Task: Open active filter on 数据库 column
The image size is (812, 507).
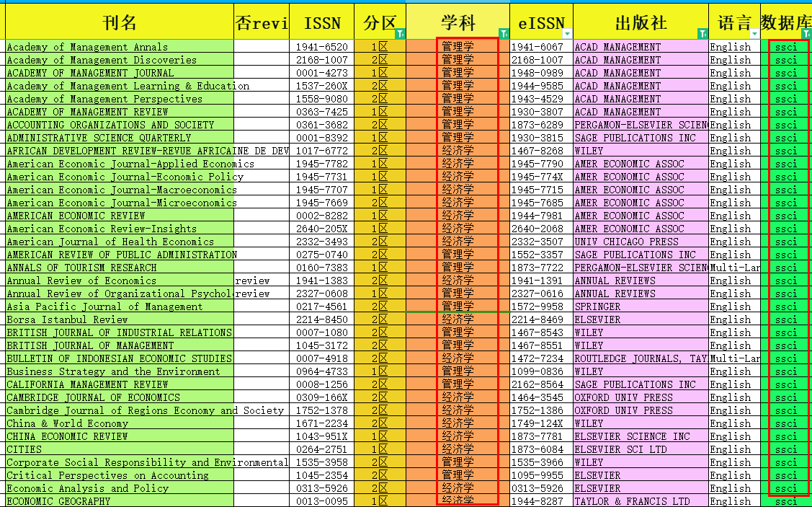Action: pyautogui.click(x=806, y=34)
